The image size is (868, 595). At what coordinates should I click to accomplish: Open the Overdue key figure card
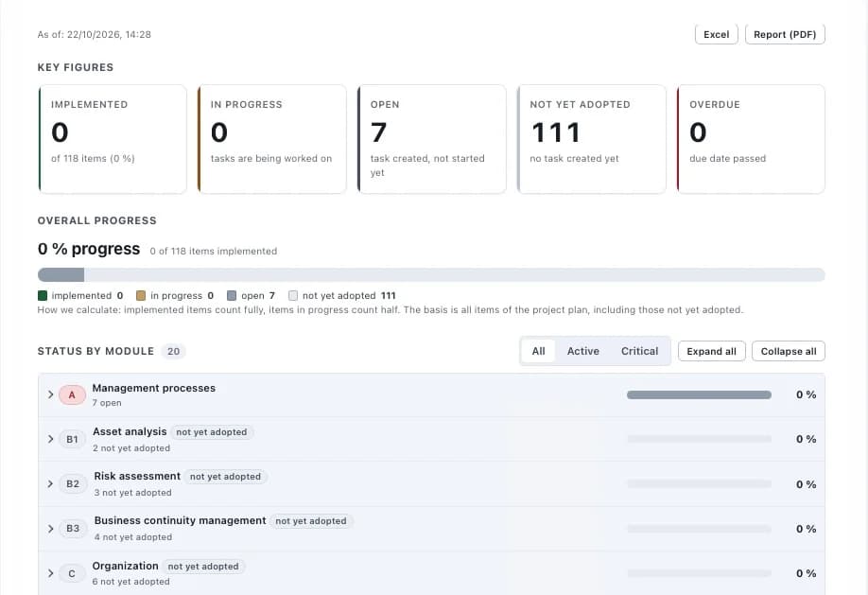pos(751,139)
